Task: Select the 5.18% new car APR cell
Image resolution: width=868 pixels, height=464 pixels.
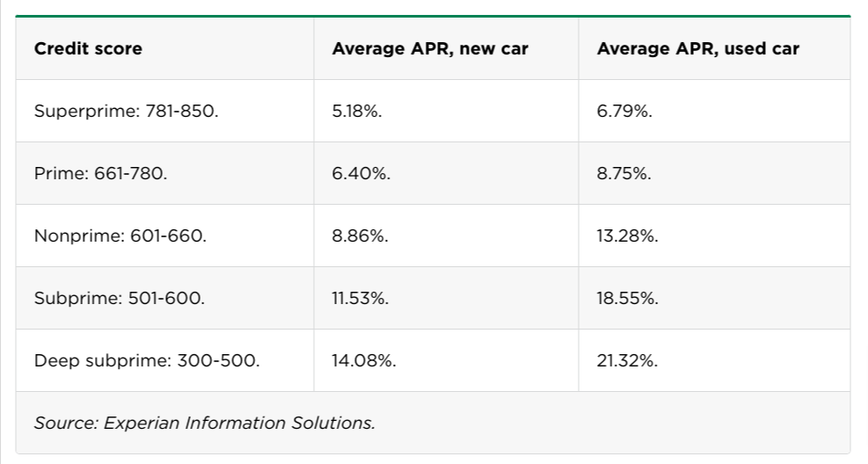Action: coord(357,112)
